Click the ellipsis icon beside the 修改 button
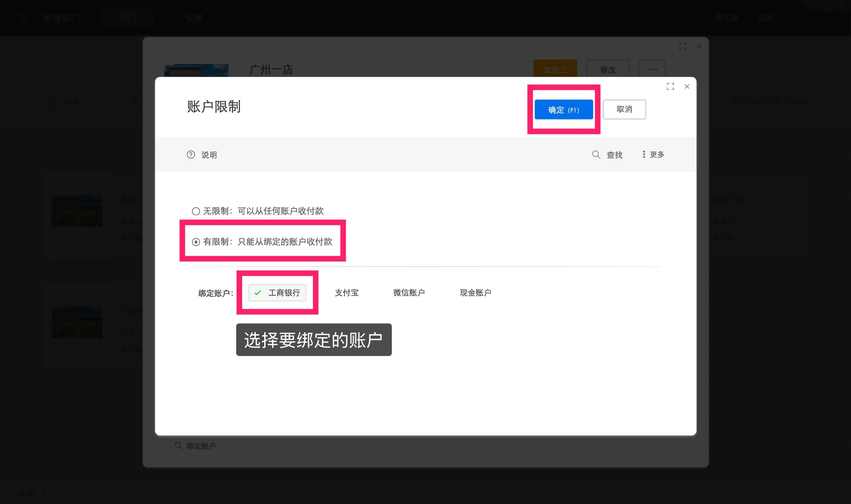The width and height of the screenshot is (851, 504). tap(652, 69)
